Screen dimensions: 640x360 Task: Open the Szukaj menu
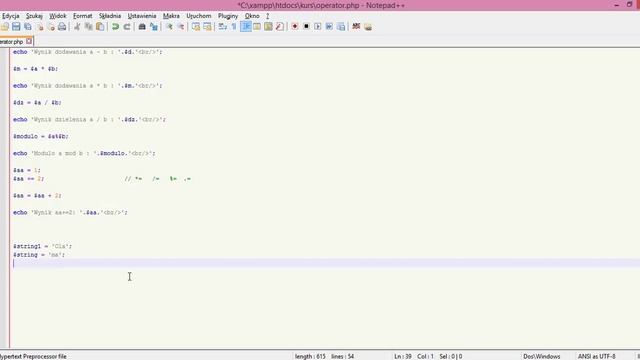34,16
